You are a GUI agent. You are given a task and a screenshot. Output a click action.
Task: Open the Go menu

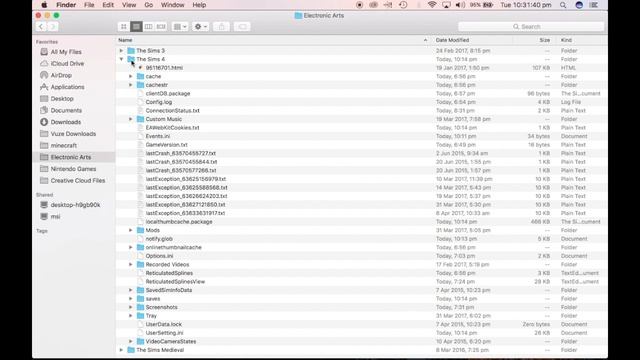click(x=149, y=5)
